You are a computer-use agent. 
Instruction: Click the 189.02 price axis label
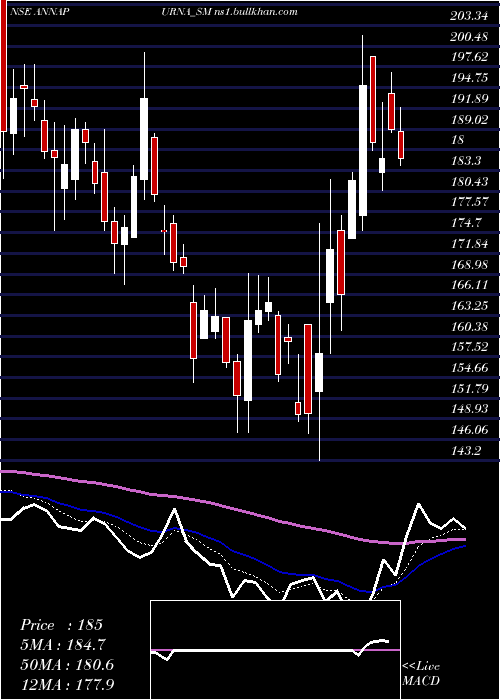tap(469, 120)
